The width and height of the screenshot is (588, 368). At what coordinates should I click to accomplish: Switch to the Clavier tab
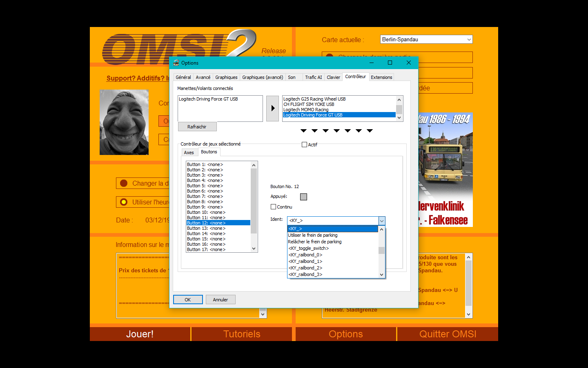pos(333,77)
